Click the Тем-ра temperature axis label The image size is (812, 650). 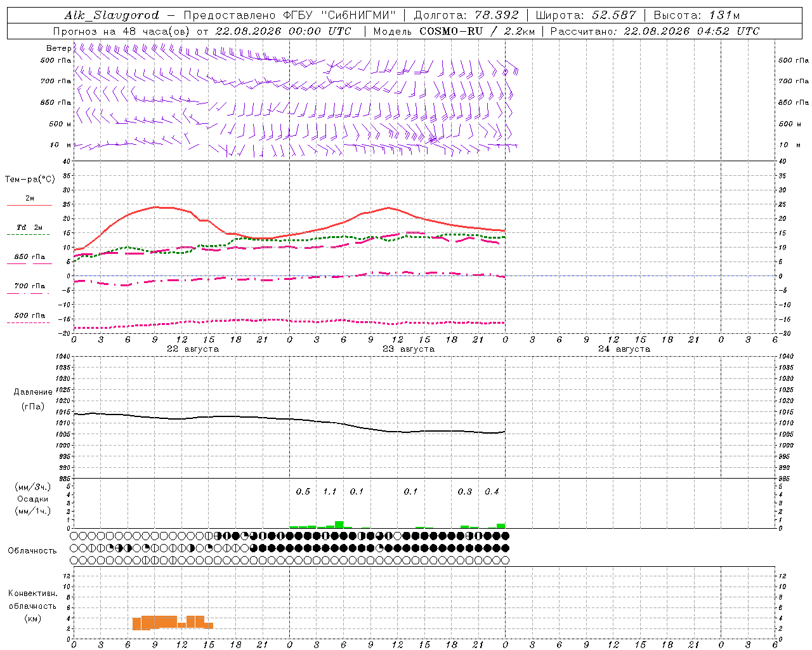tap(30, 180)
